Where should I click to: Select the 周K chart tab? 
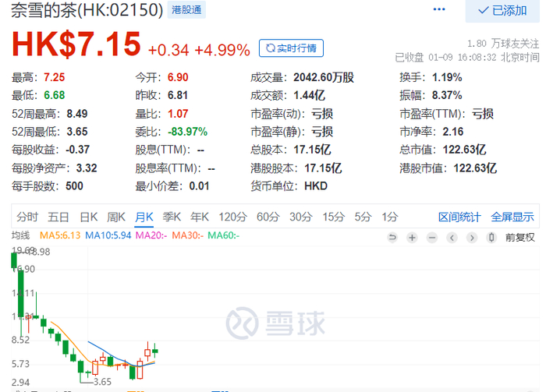(x=116, y=217)
